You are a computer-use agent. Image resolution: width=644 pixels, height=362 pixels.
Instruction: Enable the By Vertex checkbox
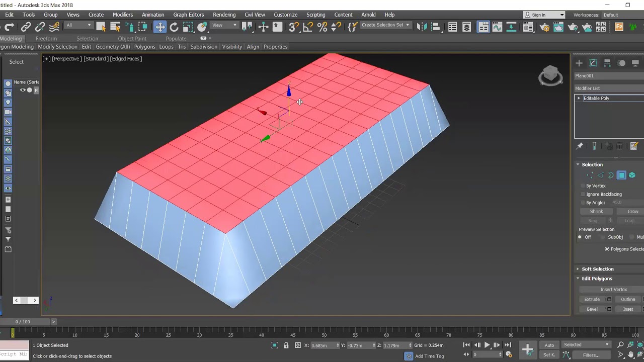[583, 186]
